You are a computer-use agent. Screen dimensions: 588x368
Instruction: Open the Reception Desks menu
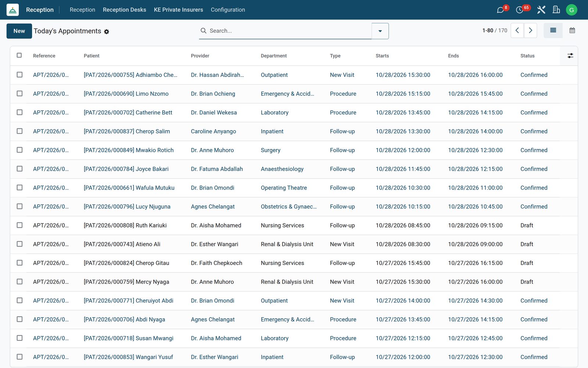click(125, 10)
